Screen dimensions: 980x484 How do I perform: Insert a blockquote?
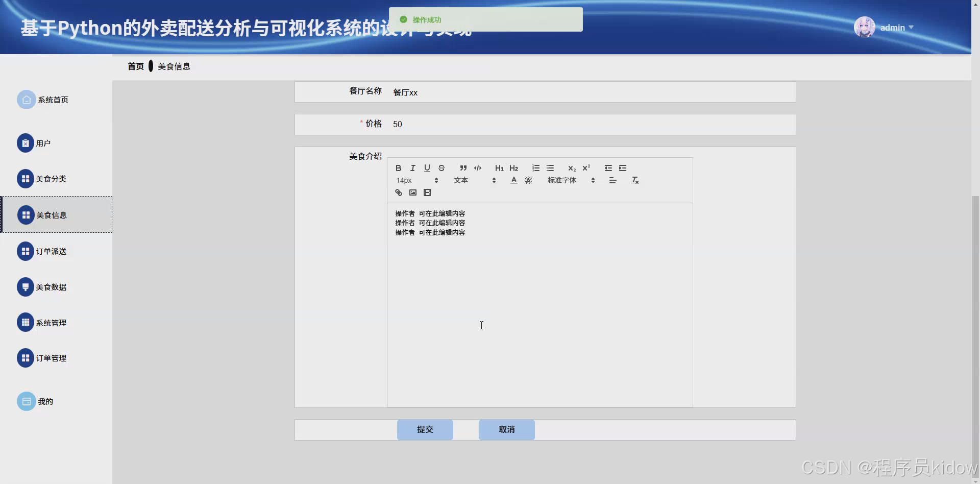(462, 168)
